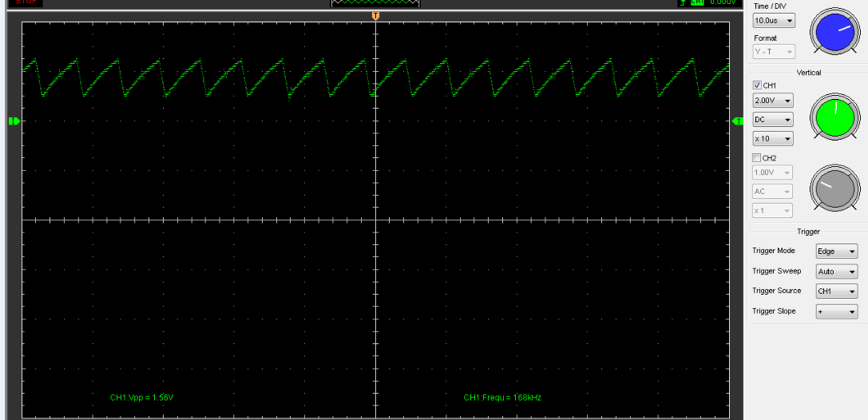Screen dimensions: 868x420
Task: Open the Trigger Sweep Auto dropdown
Action: point(837,271)
